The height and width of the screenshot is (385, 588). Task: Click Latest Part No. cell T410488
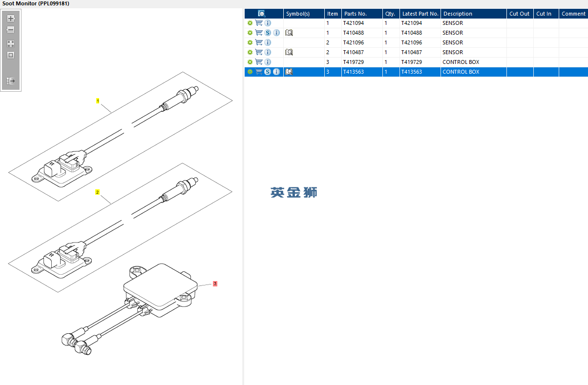420,33
